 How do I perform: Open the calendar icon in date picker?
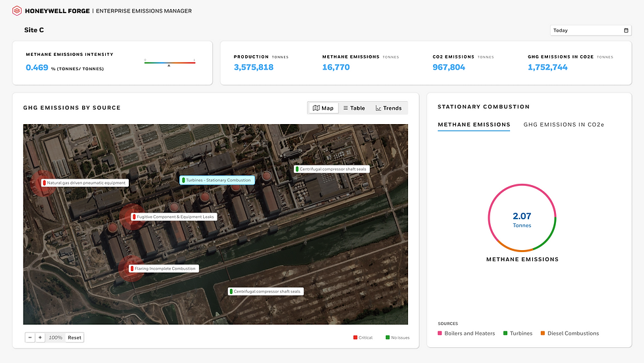pos(626,30)
